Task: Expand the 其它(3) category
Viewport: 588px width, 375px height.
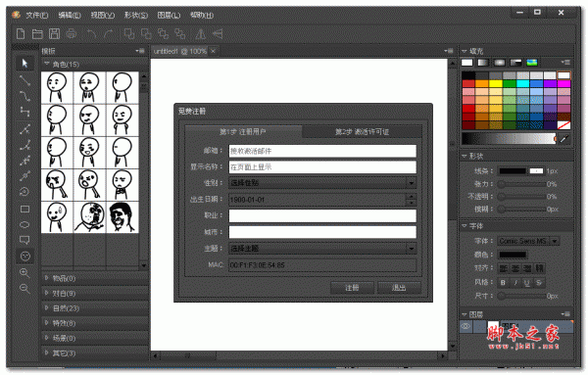Action: (x=47, y=352)
